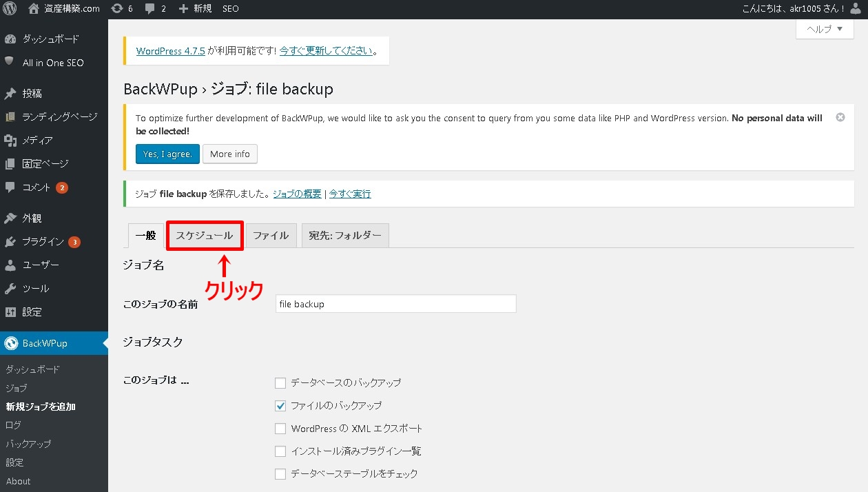
Task: Open the updates icon showing 6
Action: tap(117, 9)
